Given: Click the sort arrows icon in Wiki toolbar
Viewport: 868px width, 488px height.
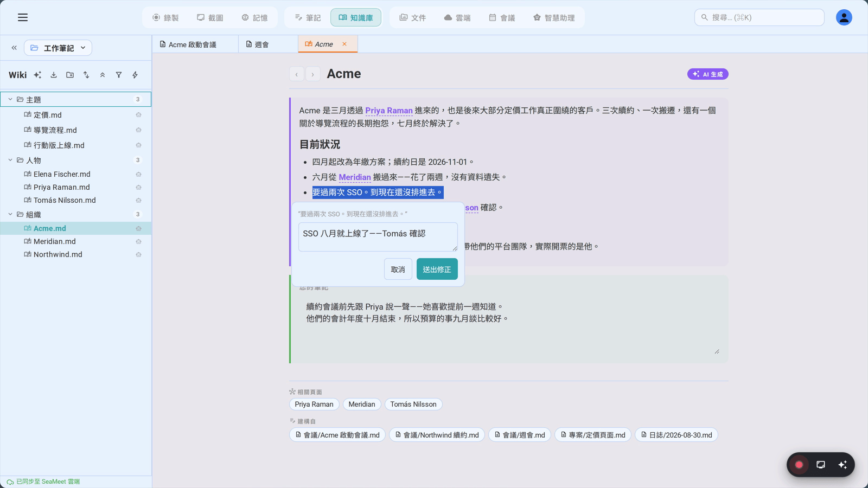Looking at the screenshot, I should tap(86, 75).
